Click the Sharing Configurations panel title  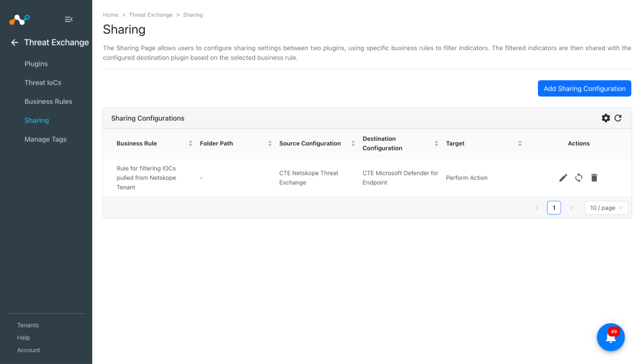148,118
